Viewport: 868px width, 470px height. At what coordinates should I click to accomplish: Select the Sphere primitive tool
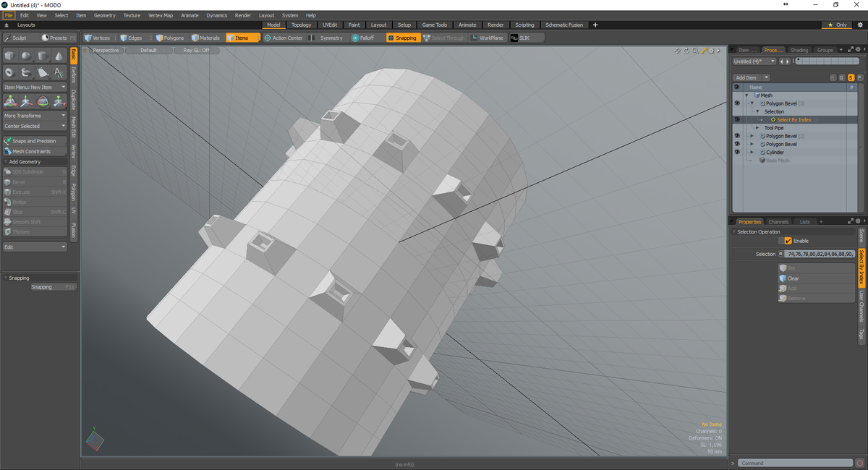[25, 56]
